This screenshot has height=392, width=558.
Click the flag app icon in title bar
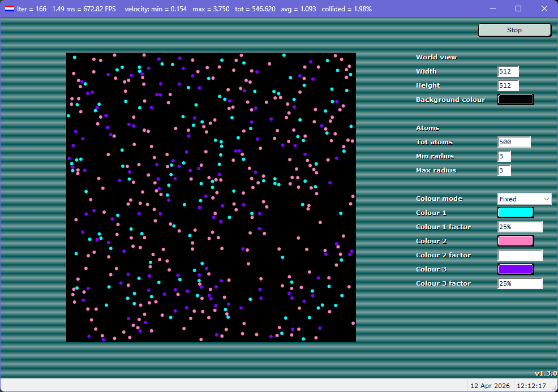9,9
